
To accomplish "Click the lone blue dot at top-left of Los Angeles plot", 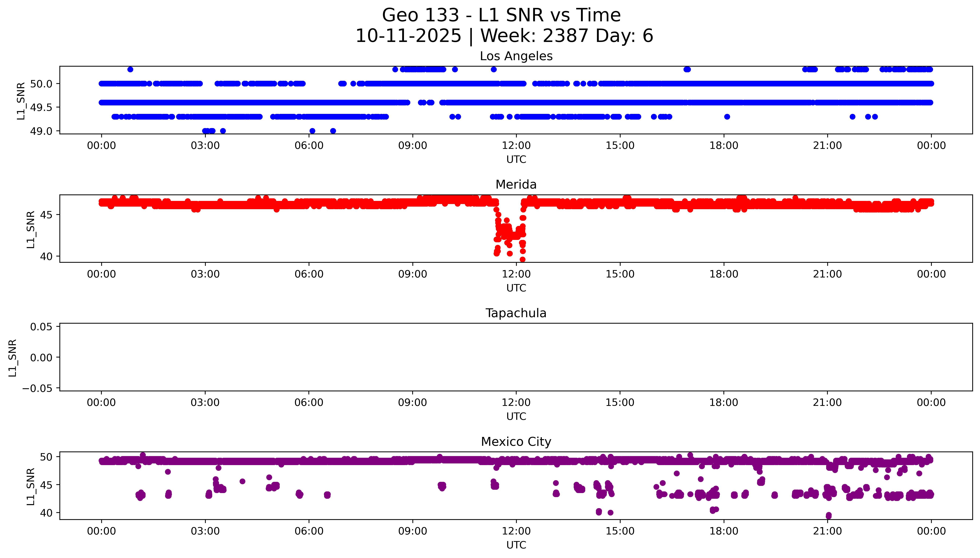I will click(130, 69).
